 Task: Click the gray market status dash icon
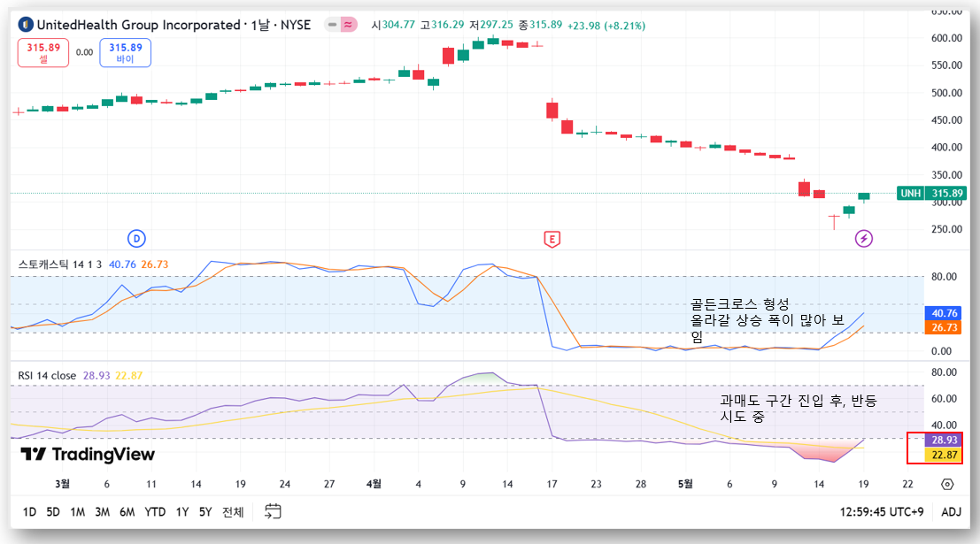[332, 25]
